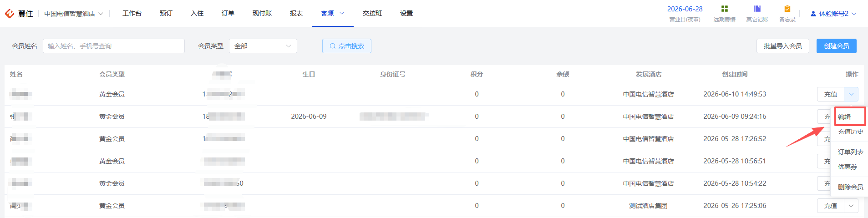Screen dimensions: 868x218
Task: Click the 发展酒店 column header
Action: (x=649, y=74)
